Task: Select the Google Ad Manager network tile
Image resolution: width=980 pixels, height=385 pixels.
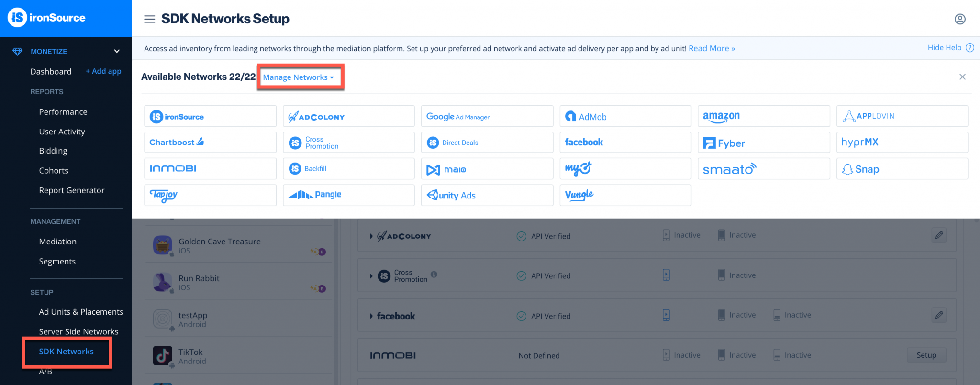Action: 487,116
